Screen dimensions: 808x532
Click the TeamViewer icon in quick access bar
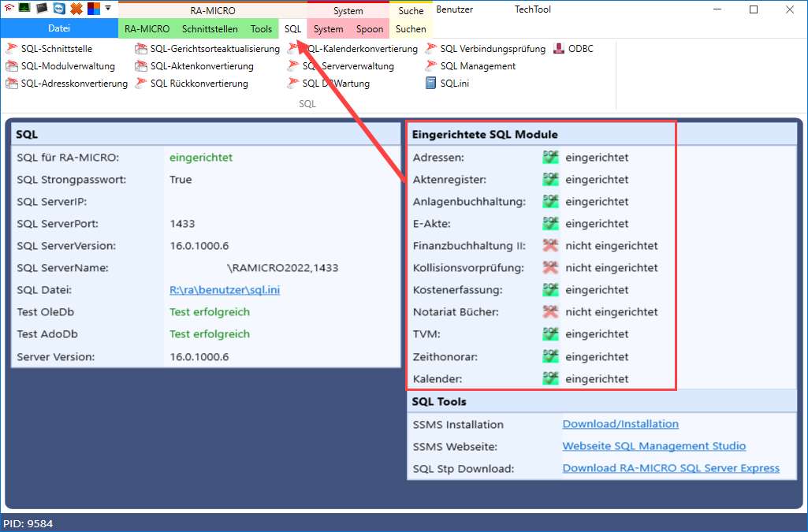click(59, 8)
